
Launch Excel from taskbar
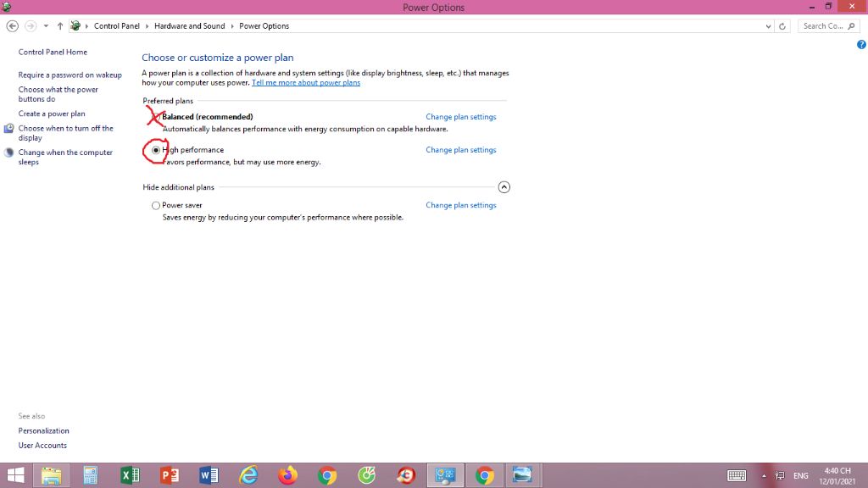click(130, 475)
